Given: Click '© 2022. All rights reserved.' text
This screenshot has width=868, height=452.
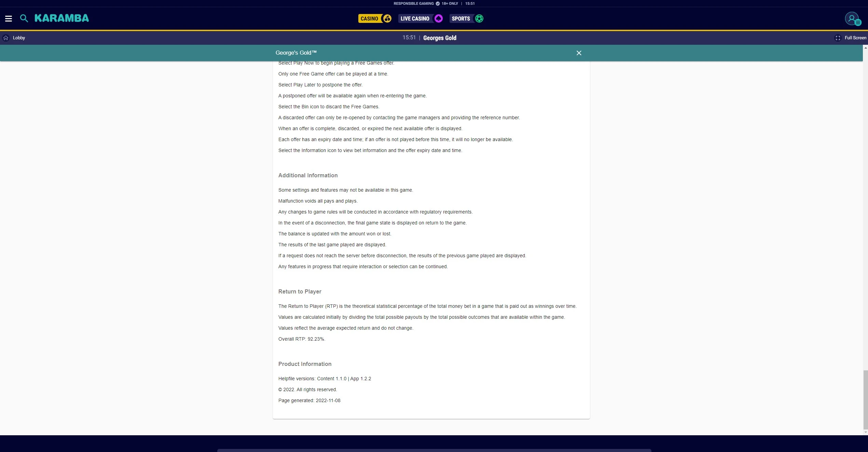Looking at the screenshot, I should point(307,389).
